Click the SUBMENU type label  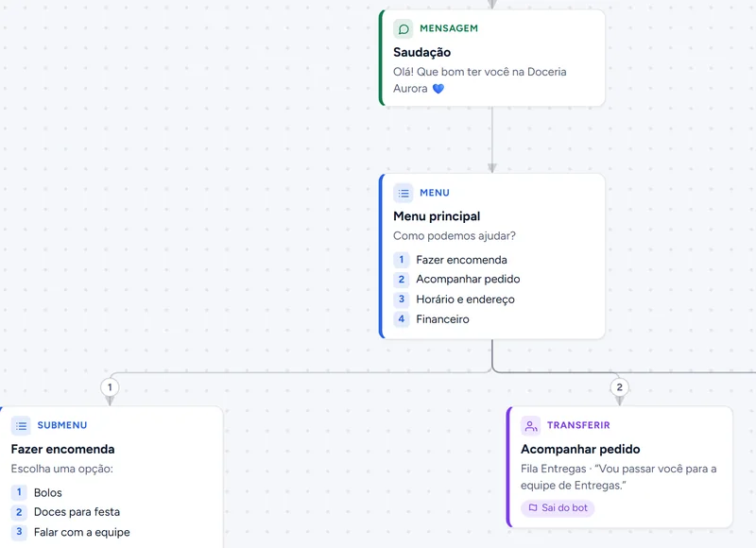click(x=62, y=425)
